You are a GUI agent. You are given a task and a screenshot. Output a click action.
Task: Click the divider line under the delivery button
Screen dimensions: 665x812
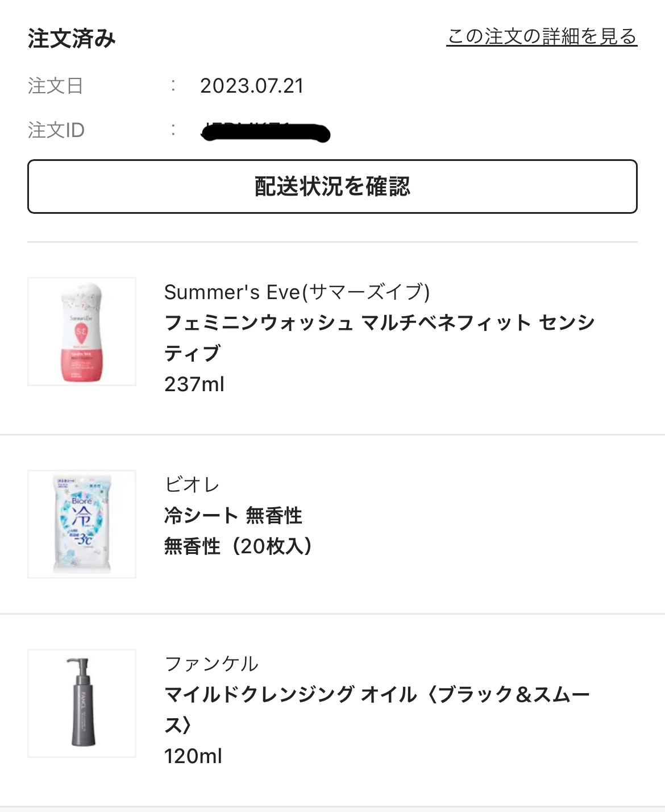tap(332, 242)
